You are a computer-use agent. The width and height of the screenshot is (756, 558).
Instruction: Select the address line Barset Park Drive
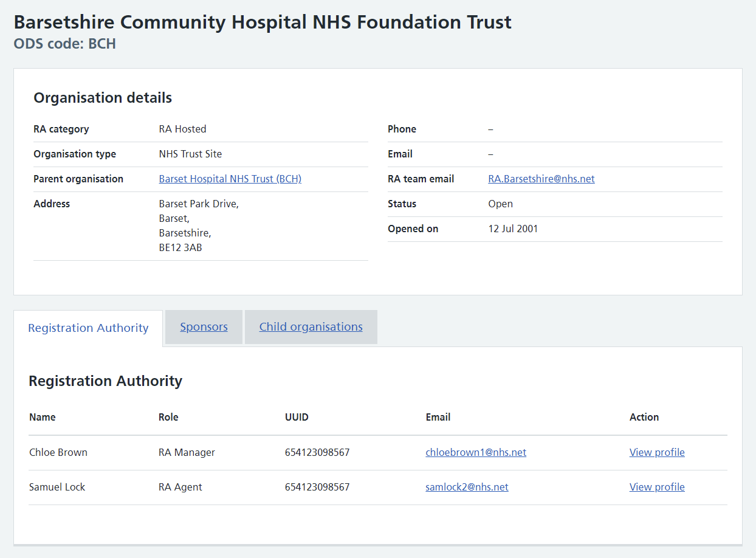click(199, 204)
